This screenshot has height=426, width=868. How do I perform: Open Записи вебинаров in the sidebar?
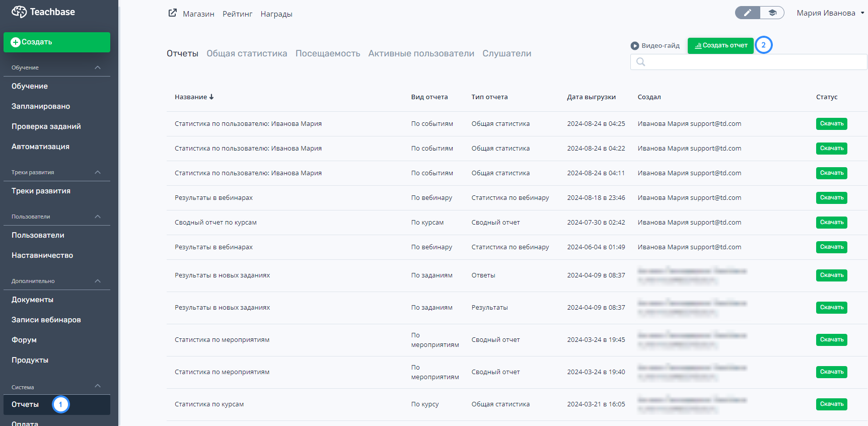(x=46, y=320)
